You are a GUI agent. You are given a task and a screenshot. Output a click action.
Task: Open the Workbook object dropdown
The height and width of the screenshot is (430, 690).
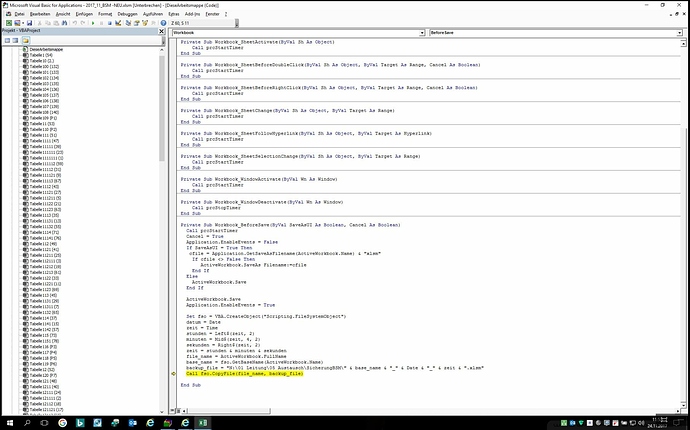click(422, 33)
